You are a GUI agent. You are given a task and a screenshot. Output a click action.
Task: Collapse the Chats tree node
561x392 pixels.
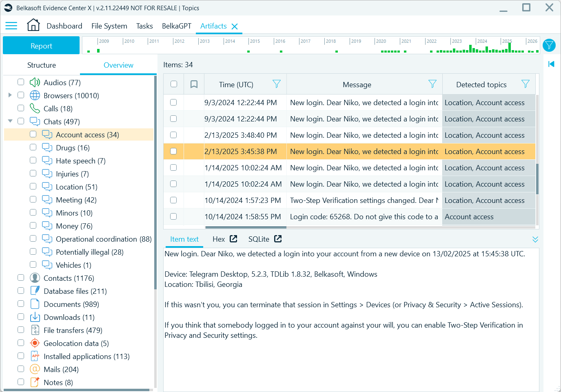pyautogui.click(x=10, y=121)
